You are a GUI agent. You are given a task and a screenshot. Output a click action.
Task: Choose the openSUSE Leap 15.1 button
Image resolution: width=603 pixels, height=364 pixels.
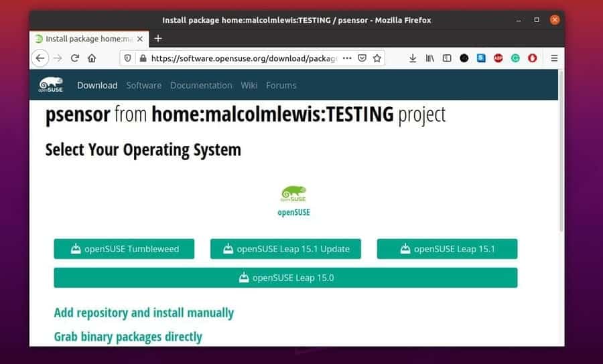tap(448, 249)
